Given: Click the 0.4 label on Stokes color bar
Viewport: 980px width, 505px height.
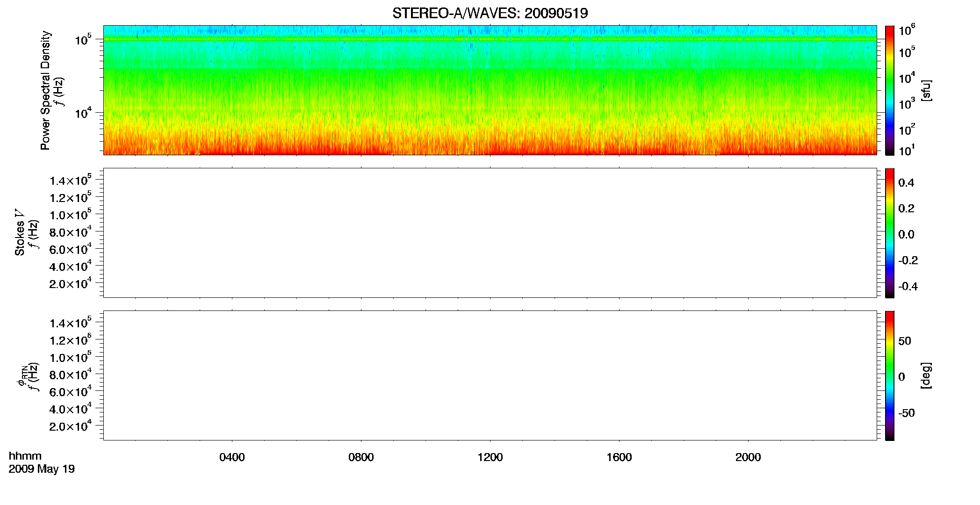Looking at the screenshot, I should [906, 183].
